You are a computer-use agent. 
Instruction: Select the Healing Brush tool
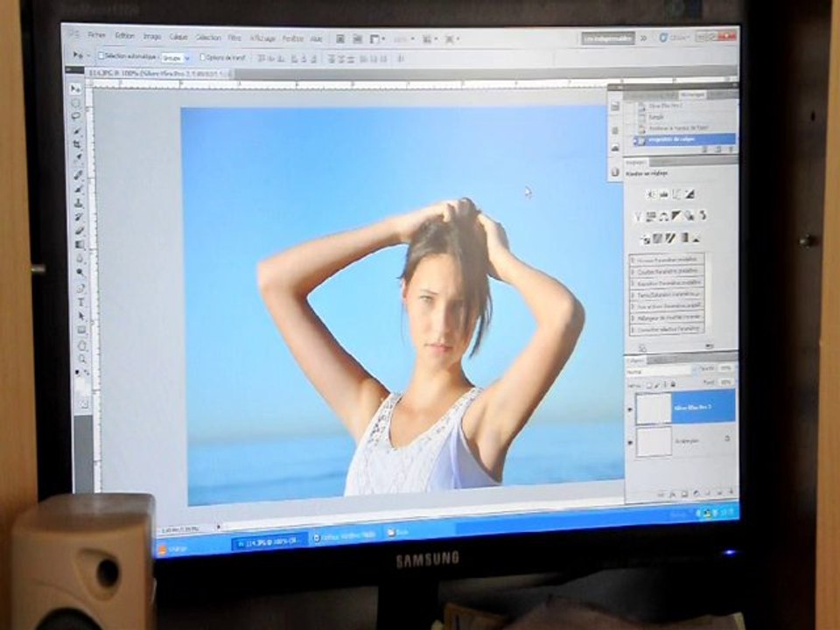pos(79,175)
